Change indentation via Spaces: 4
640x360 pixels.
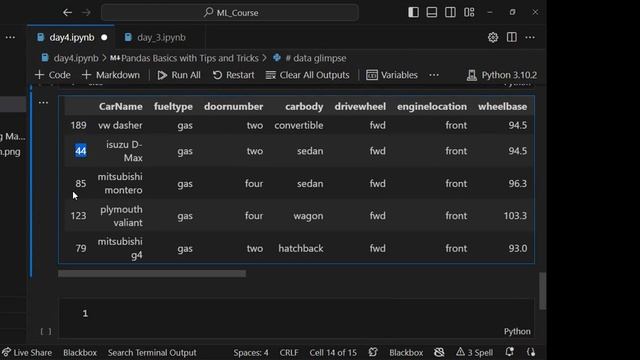point(251,352)
